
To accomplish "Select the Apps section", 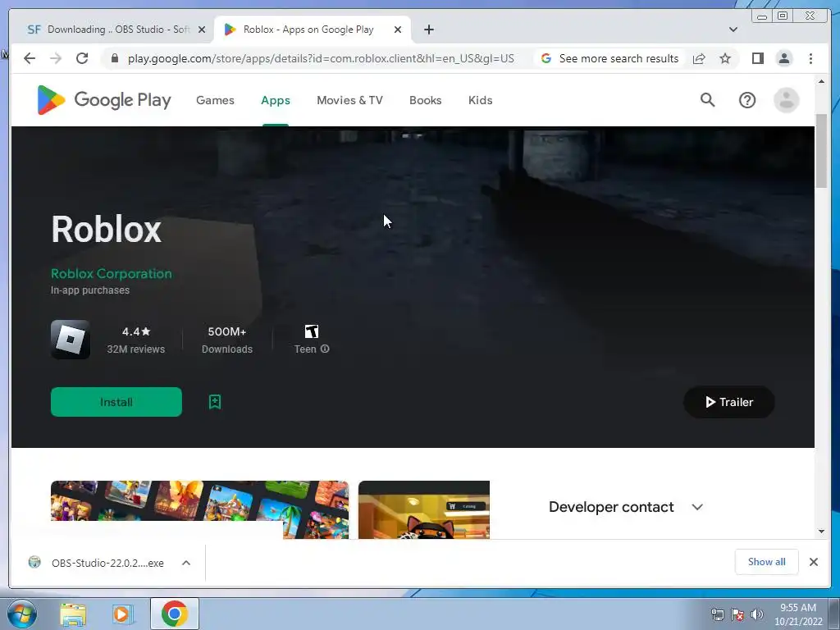I will 276,100.
